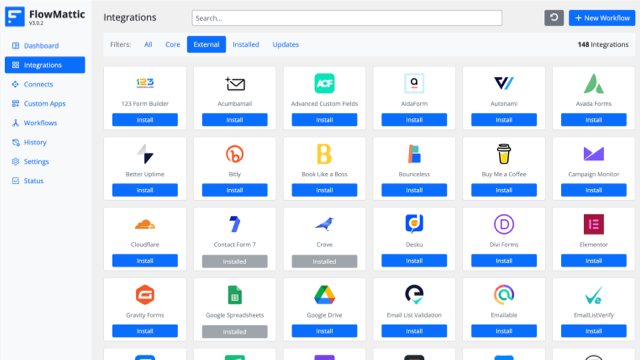Install 123 Form Builder
This screenshot has height=360, width=640.
click(145, 120)
